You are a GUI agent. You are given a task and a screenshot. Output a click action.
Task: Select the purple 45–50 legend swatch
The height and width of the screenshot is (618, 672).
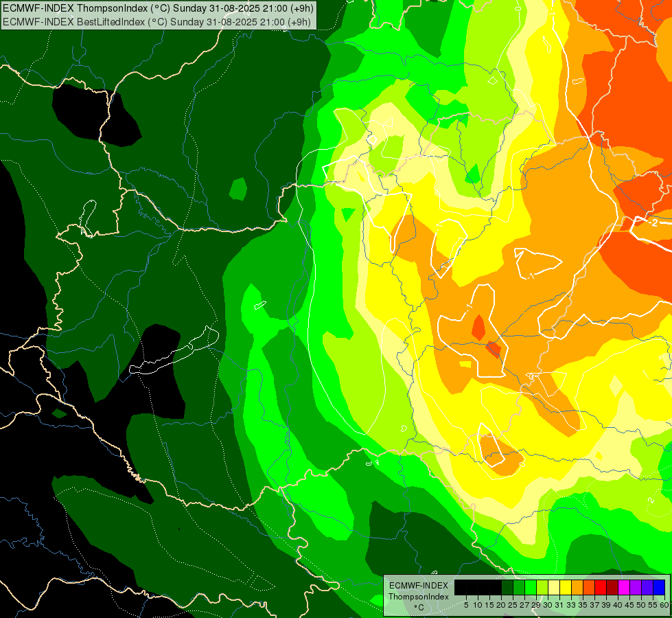(x=636, y=587)
